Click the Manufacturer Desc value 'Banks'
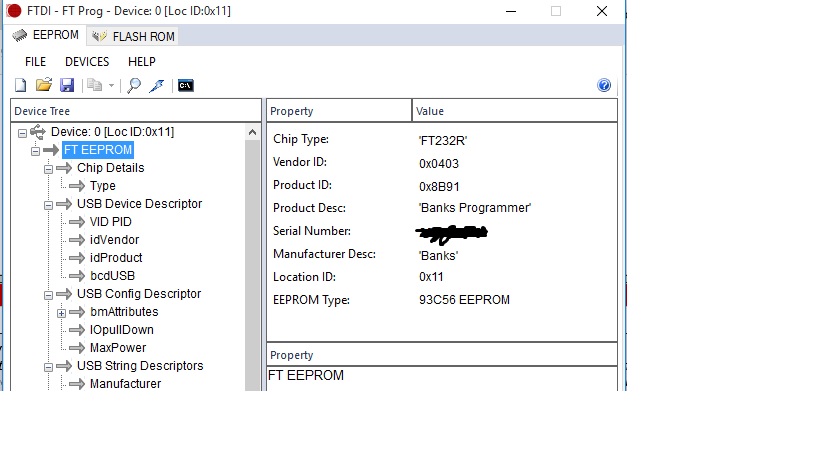Image resolution: width=819 pixels, height=460 pixels. click(x=438, y=256)
